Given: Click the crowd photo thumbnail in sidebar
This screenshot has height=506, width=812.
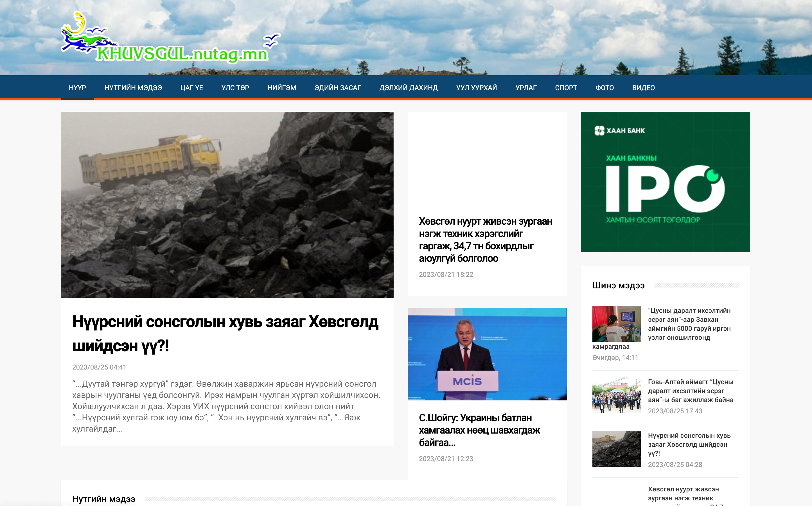Looking at the screenshot, I should tap(616, 395).
